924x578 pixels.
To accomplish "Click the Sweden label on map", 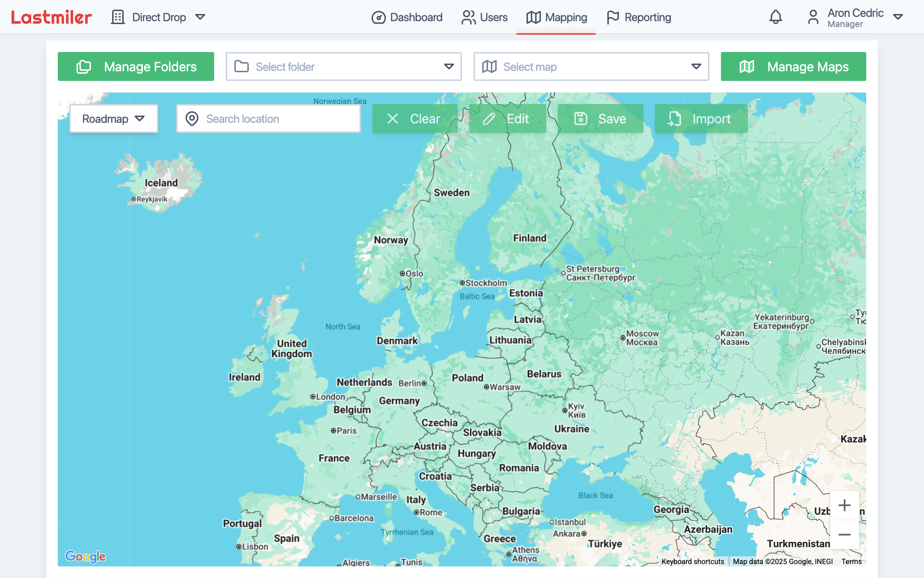I will click(x=451, y=193).
